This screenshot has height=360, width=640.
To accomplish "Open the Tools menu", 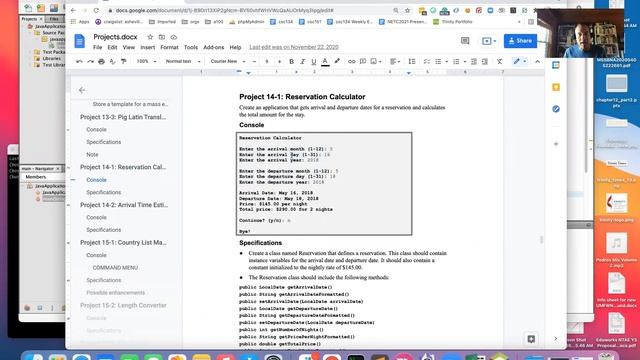I will pos(191,47).
